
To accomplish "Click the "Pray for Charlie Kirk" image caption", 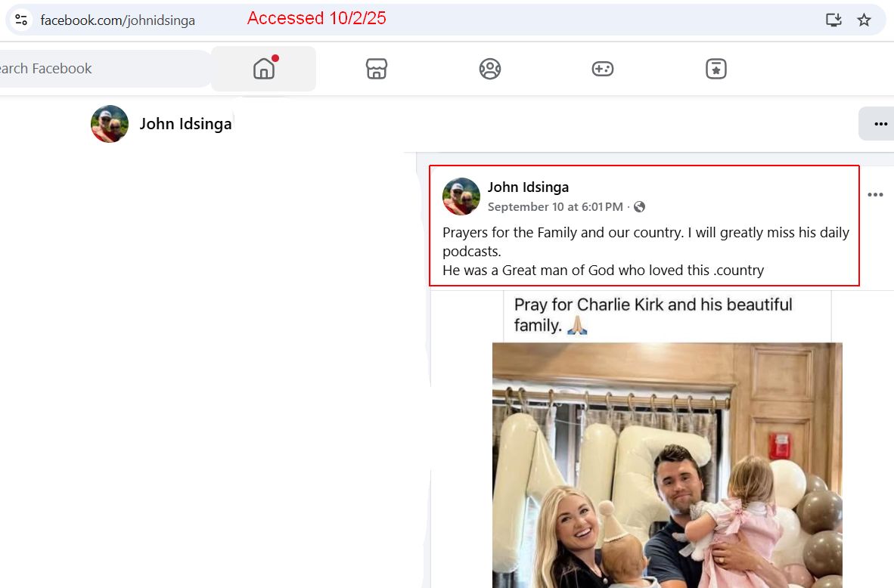I will coord(653,314).
